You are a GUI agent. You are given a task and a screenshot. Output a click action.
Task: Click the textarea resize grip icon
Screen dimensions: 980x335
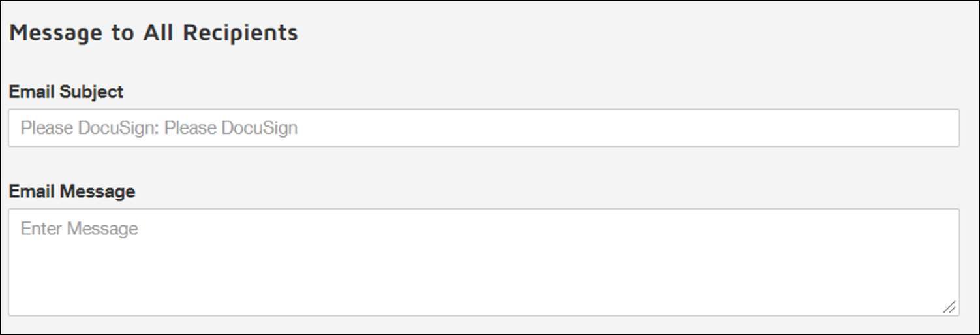(x=949, y=307)
